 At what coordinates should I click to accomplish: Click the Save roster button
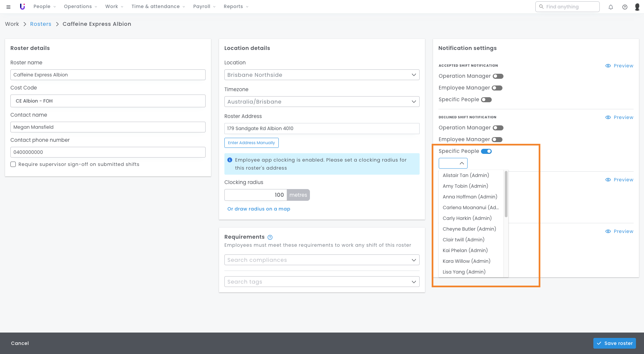click(x=614, y=343)
